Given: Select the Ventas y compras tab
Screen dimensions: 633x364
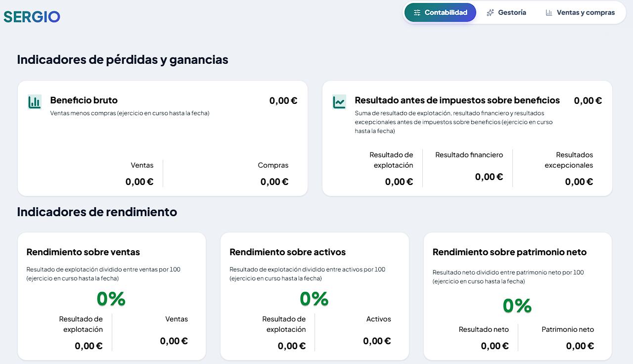Looking at the screenshot, I should coord(580,13).
